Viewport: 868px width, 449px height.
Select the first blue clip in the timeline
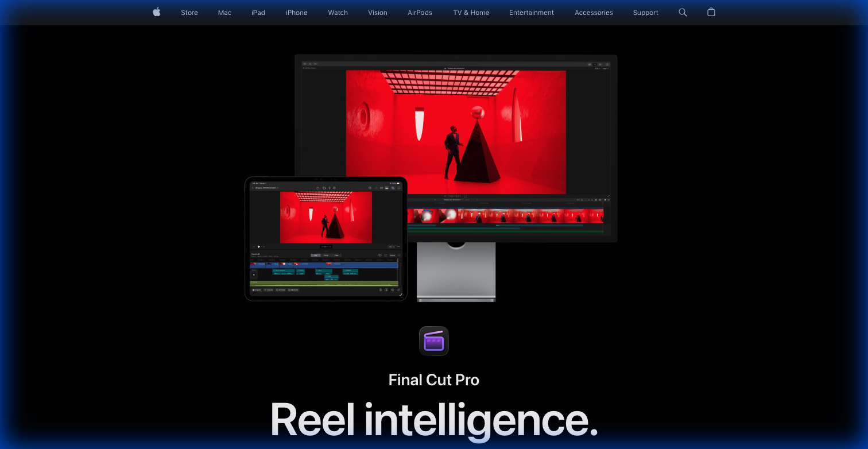[258, 264]
